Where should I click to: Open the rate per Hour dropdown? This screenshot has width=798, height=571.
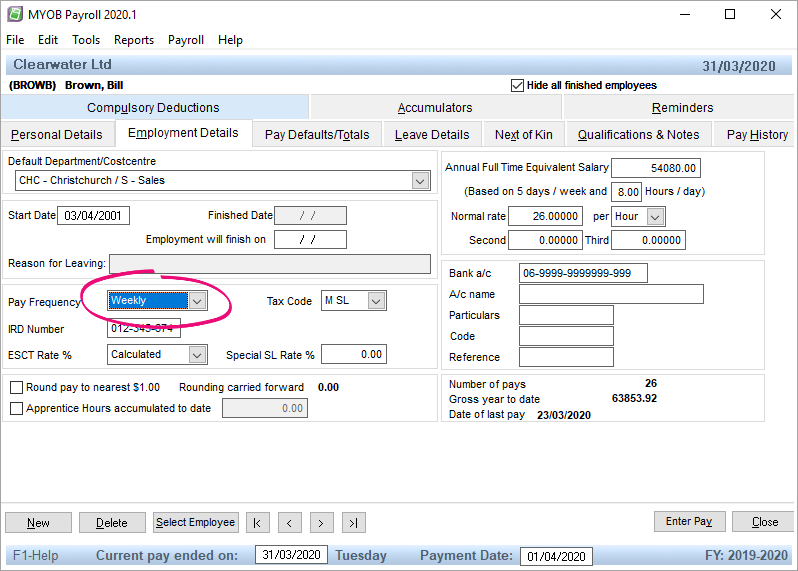655,216
